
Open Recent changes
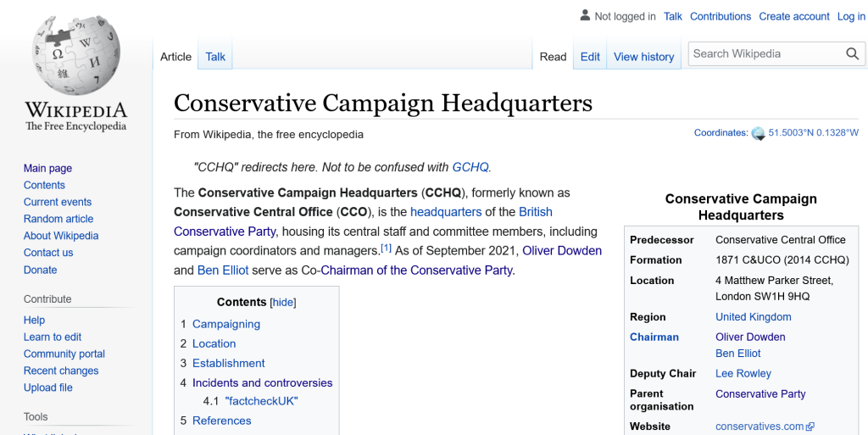tap(61, 371)
